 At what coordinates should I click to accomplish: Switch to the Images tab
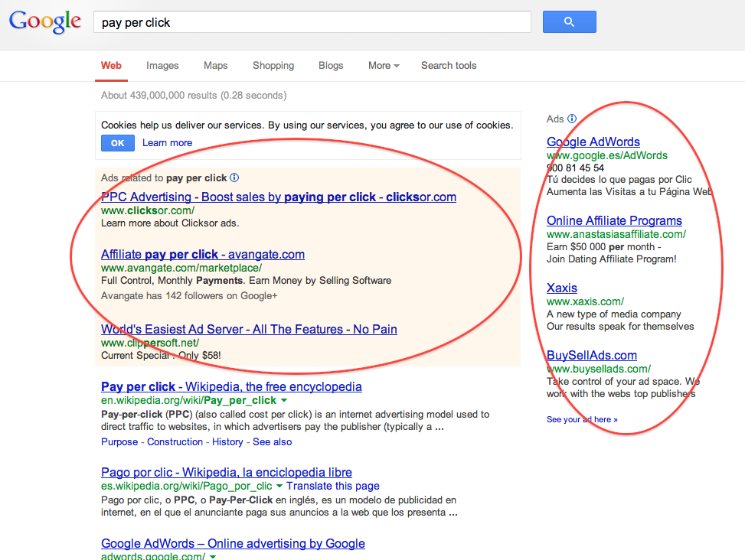162,66
